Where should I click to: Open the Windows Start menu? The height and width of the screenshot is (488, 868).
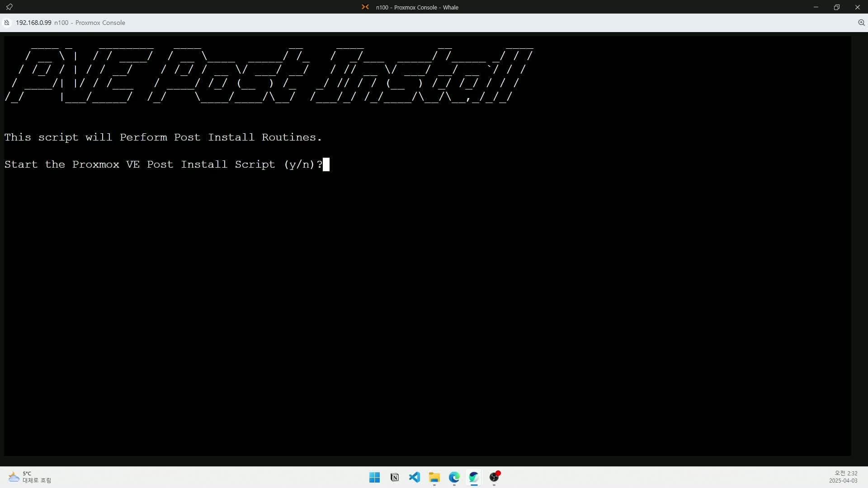[x=374, y=477]
